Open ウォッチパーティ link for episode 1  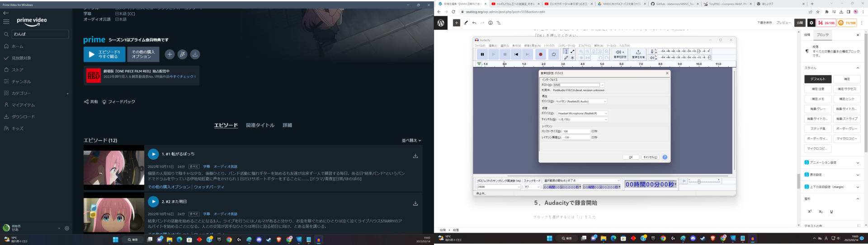click(x=209, y=187)
